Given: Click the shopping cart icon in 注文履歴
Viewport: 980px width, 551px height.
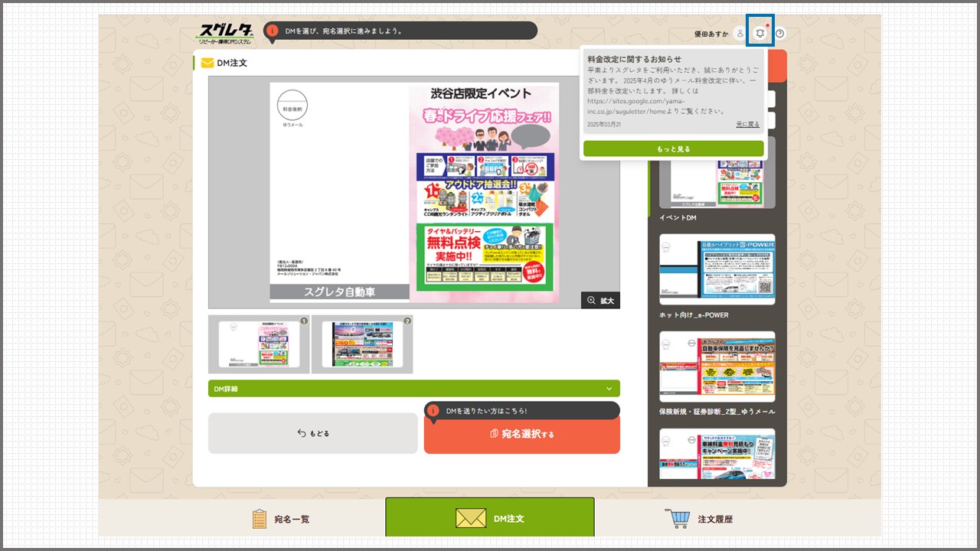Looking at the screenshot, I should coord(678,518).
